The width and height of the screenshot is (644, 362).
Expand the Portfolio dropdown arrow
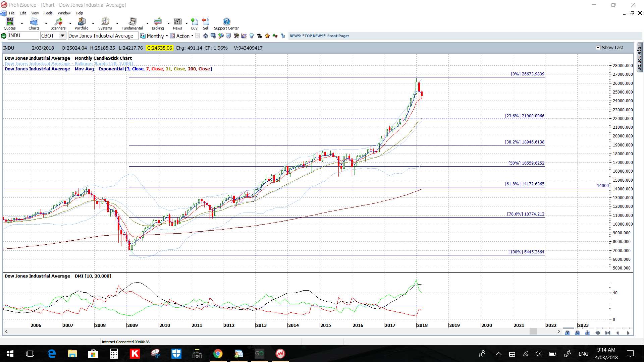[93, 23]
